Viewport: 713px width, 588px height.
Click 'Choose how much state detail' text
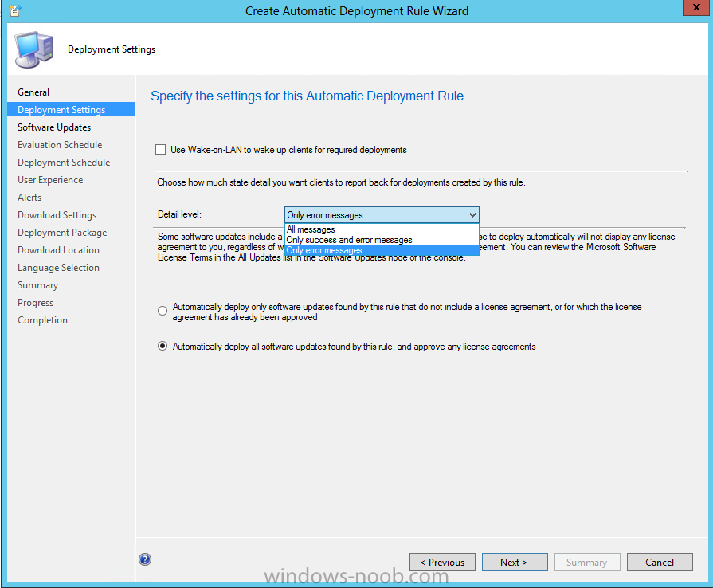[341, 182]
